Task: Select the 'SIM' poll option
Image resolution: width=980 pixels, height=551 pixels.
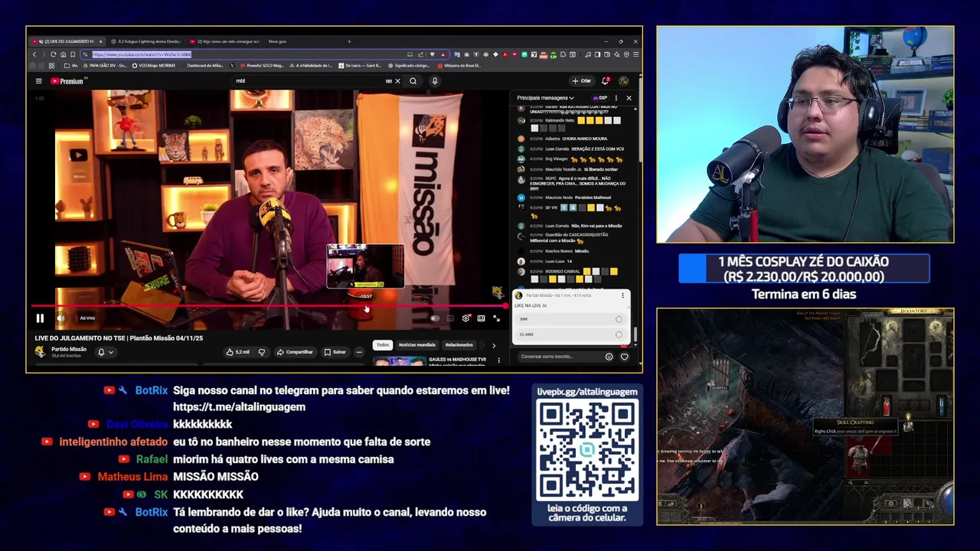Action: (x=571, y=319)
